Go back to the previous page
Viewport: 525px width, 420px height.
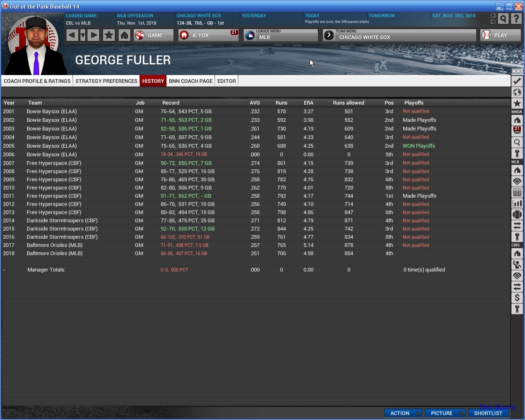click(x=72, y=35)
